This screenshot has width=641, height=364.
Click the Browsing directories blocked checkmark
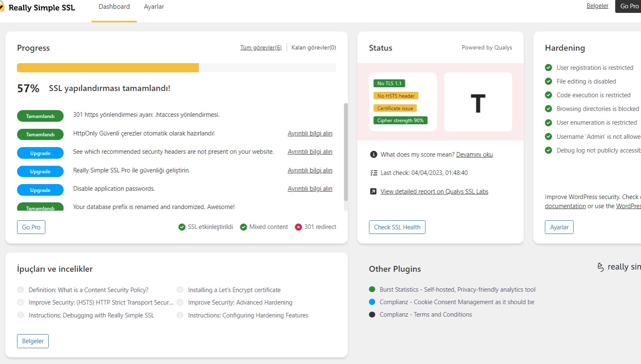click(548, 109)
